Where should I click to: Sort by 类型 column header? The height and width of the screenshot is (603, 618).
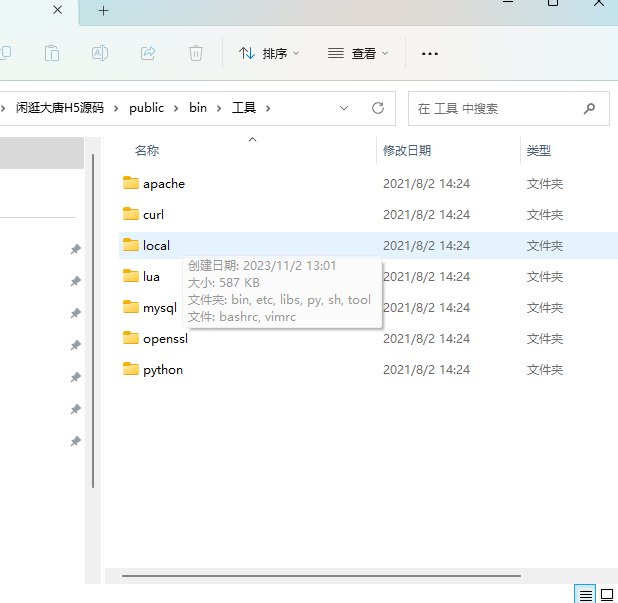tap(539, 151)
